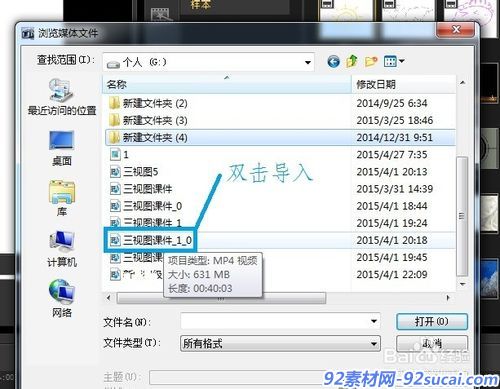Screen dimensions: 500x389
Task: Click date 2015/3/25 18:46
Action: coord(395,120)
